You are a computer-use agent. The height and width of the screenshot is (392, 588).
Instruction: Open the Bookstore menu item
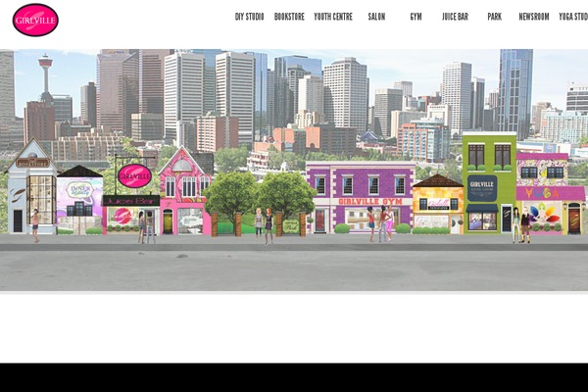[x=289, y=17]
